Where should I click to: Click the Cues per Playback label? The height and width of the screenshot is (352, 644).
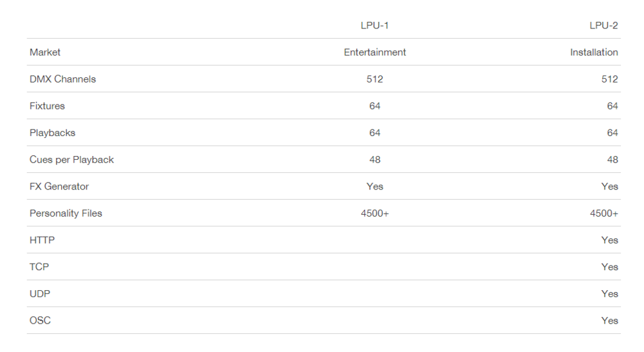[x=71, y=160]
